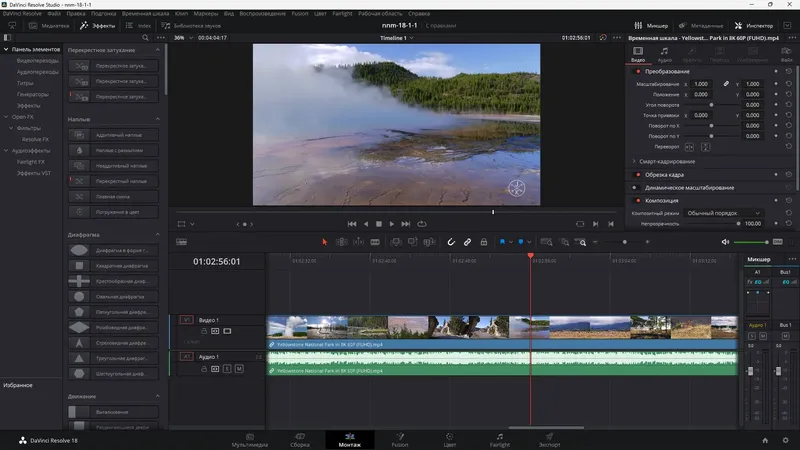
Task: Mute the Аудио 1 track with M
Action: point(239,369)
